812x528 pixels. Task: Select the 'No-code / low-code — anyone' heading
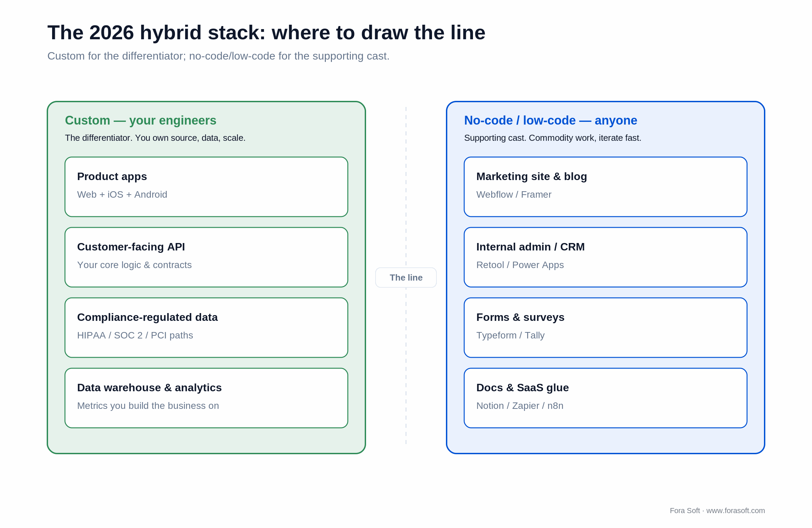551,120
